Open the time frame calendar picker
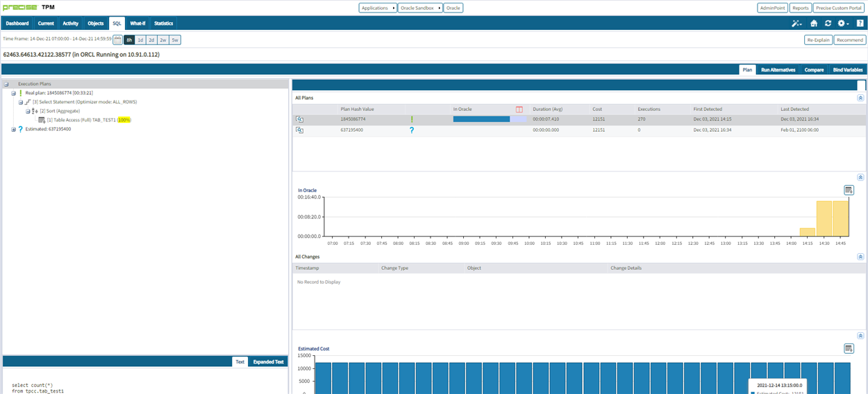The height and width of the screenshot is (394, 868). 117,40
